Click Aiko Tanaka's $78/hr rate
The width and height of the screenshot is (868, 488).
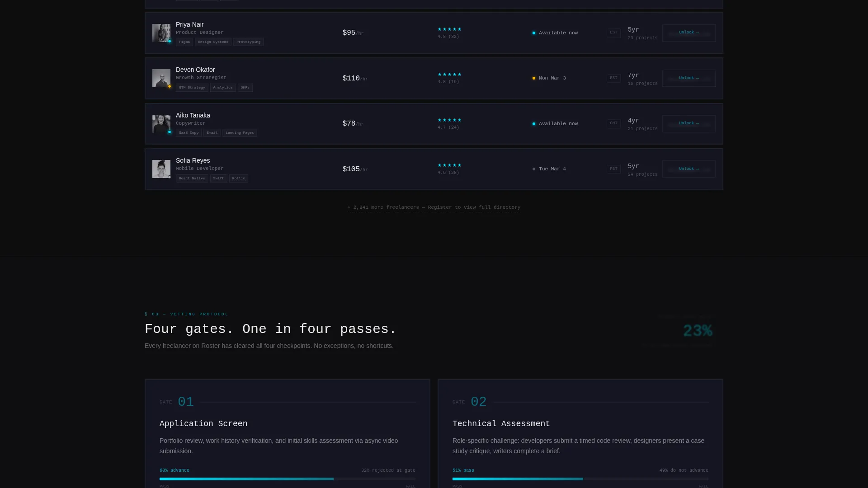pyautogui.click(x=353, y=124)
